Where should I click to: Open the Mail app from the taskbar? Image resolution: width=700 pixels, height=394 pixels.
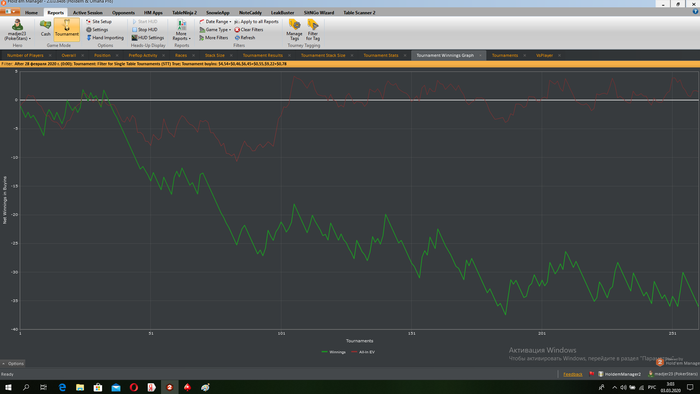pos(116,387)
